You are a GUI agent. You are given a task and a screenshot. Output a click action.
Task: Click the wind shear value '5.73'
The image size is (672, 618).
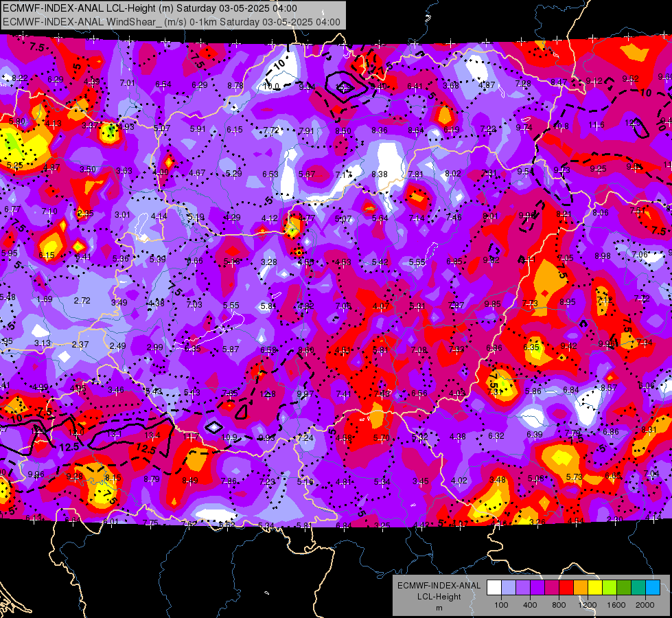pyautogui.click(x=575, y=477)
